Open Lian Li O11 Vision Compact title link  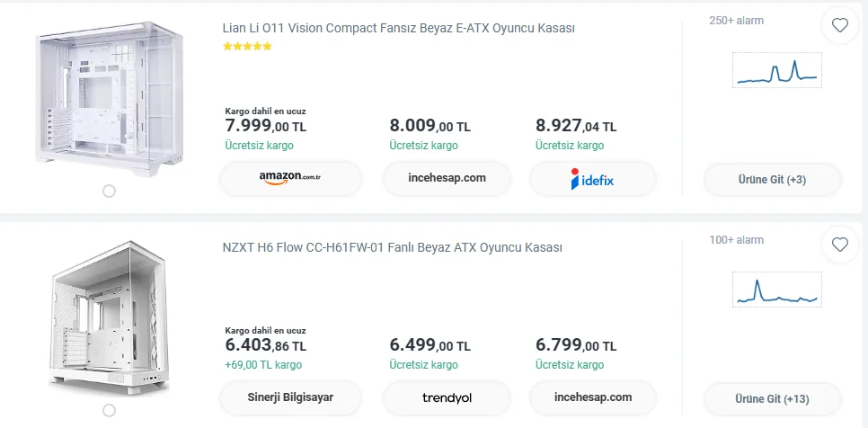click(x=398, y=28)
